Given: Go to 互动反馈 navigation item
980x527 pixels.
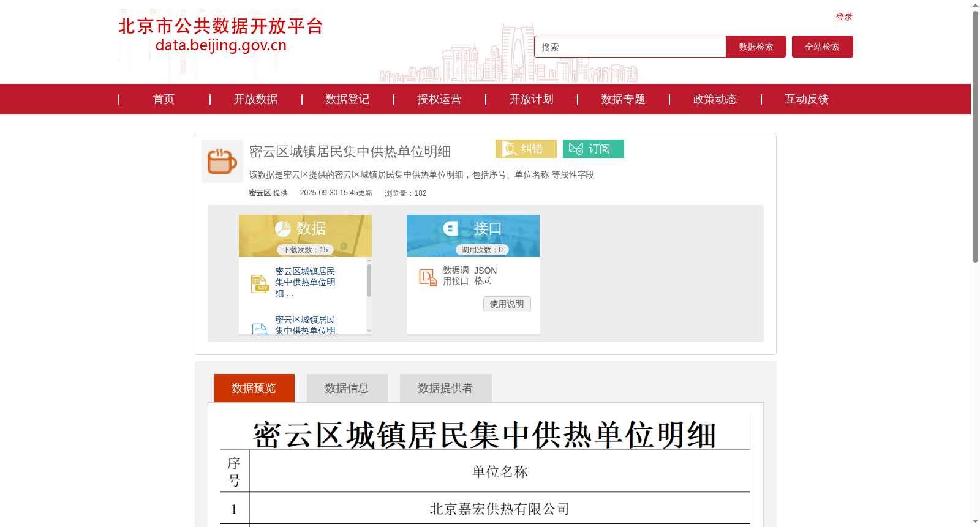Looking at the screenshot, I should 807,99.
